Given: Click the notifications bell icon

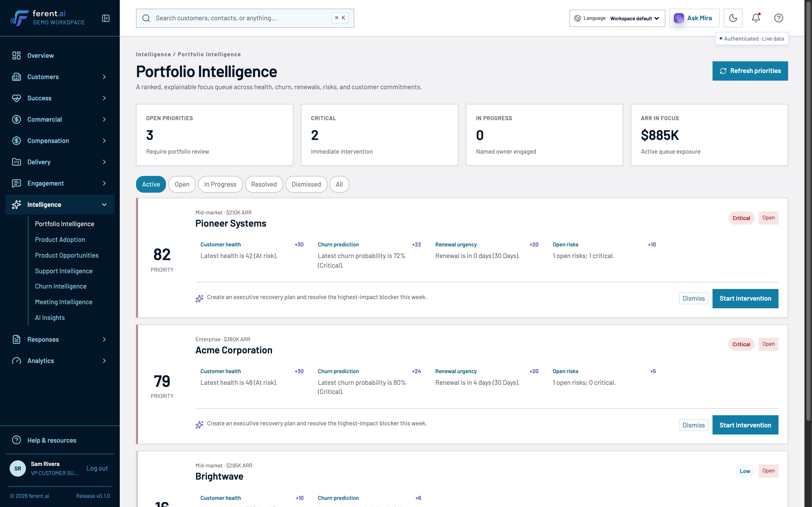Looking at the screenshot, I should (756, 18).
